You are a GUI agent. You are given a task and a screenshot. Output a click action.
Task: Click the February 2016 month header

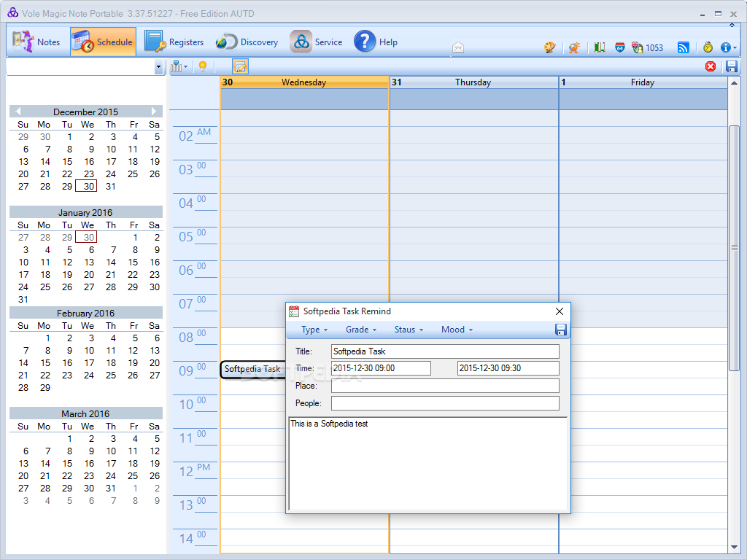(86, 313)
